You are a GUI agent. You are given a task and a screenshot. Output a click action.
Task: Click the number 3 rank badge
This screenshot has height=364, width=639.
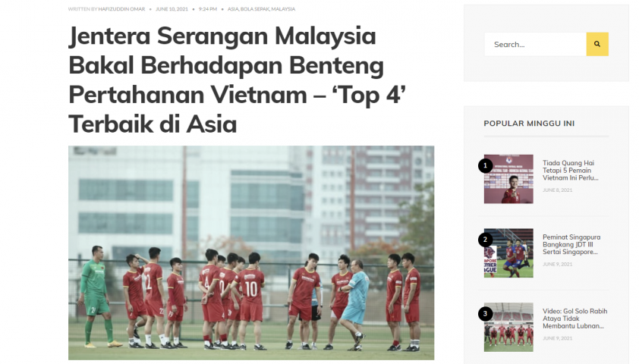(x=485, y=314)
